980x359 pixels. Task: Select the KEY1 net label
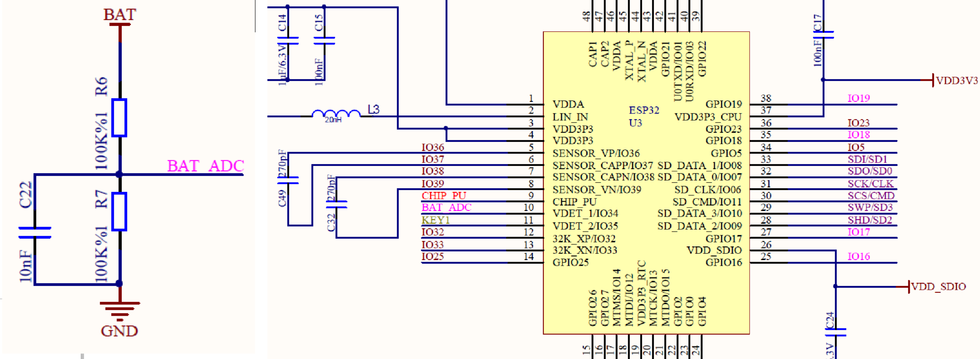pos(436,220)
